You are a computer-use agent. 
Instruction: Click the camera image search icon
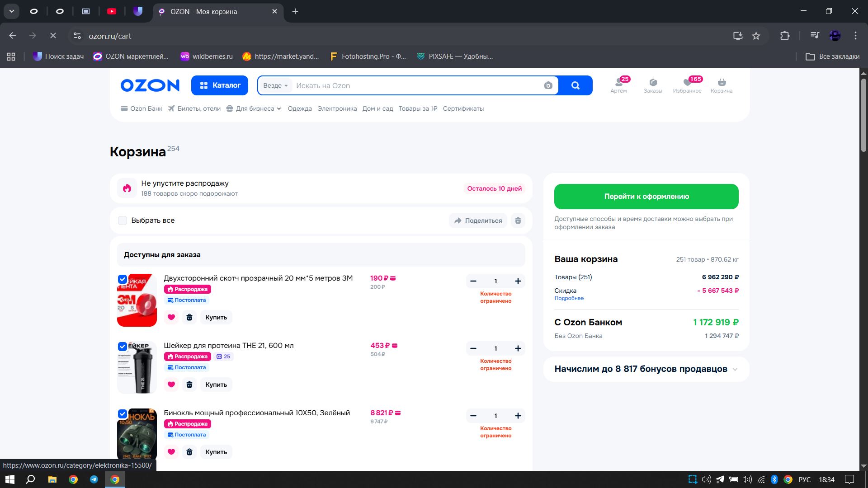click(x=548, y=85)
